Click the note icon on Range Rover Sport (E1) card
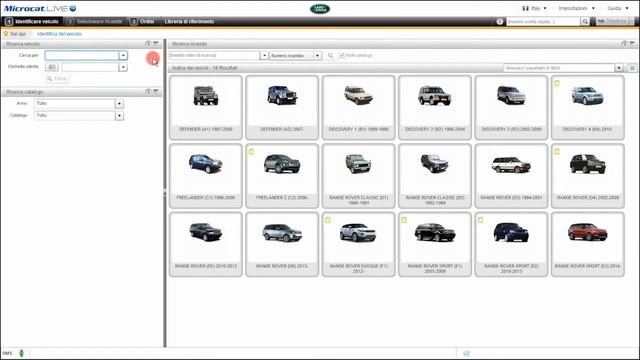Image resolution: width=640 pixels, height=360 pixels. click(404, 220)
